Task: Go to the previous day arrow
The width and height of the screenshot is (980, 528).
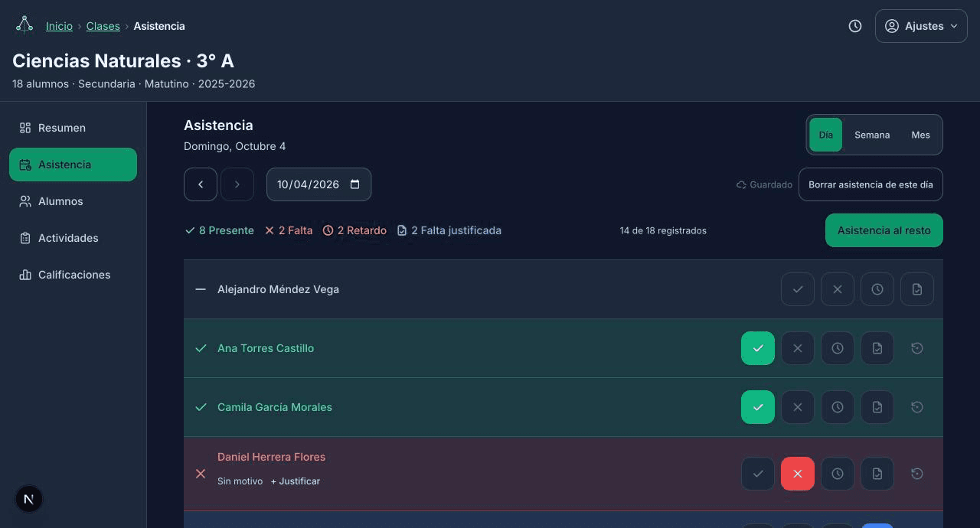Action: (x=201, y=184)
